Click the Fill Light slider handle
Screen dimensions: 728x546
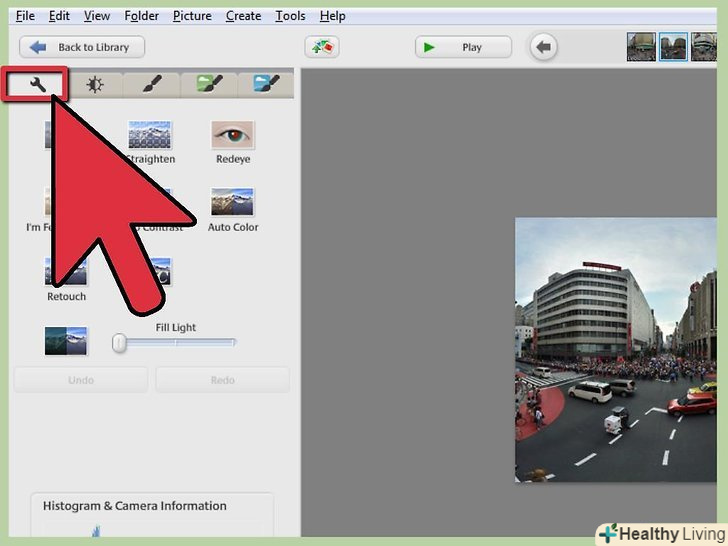click(x=120, y=343)
